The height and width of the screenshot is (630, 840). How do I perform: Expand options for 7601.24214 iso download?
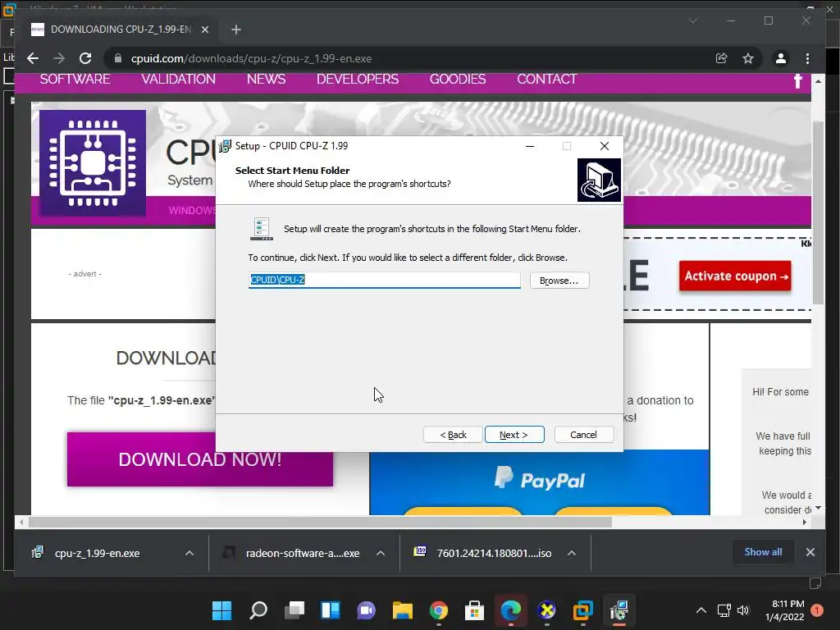[x=572, y=553]
